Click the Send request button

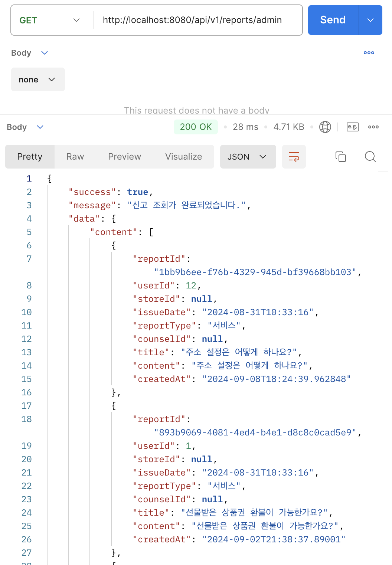pyautogui.click(x=333, y=20)
